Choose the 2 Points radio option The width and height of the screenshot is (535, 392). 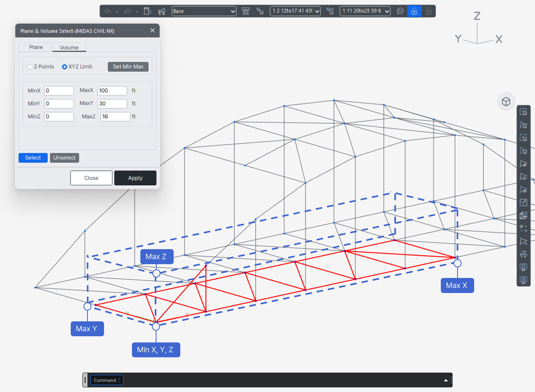(x=30, y=67)
